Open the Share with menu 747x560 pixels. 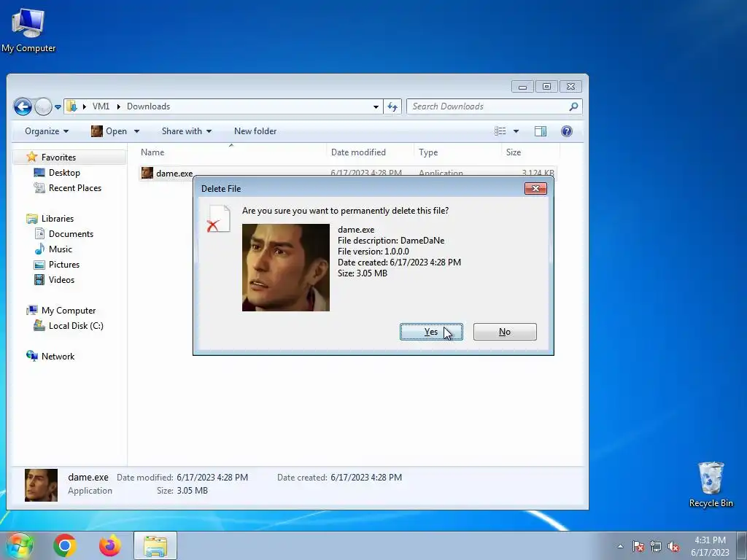click(186, 131)
